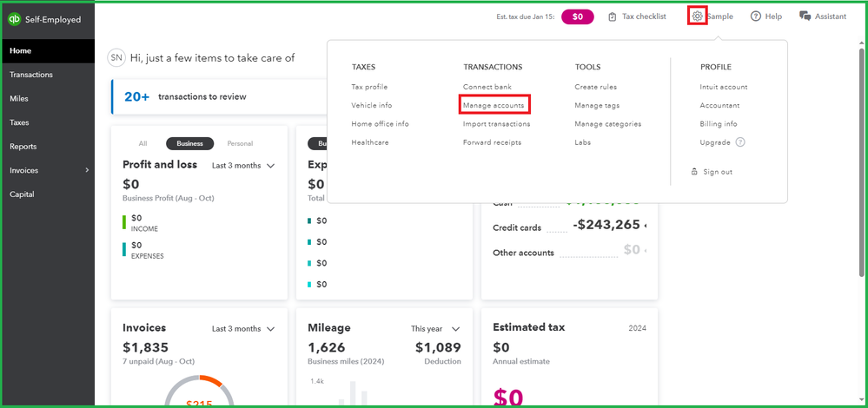The height and width of the screenshot is (408, 868).
Task: Select the Business filter pill
Action: click(189, 143)
